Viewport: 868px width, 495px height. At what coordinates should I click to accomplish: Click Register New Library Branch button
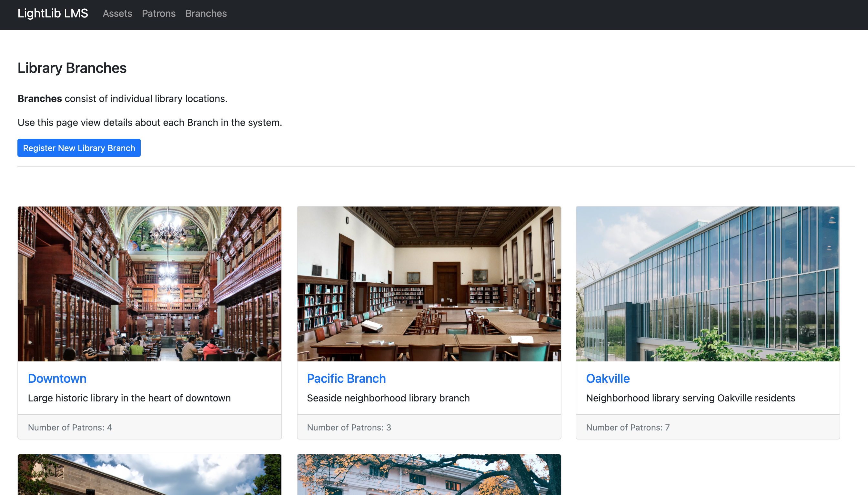coord(79,148)
